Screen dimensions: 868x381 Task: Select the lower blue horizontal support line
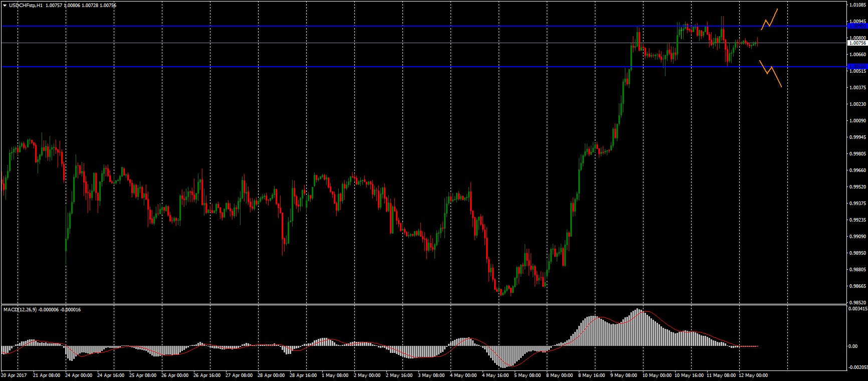tap(423, 67)
